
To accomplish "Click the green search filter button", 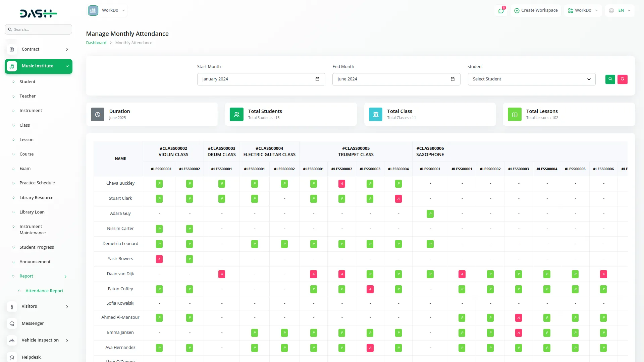I will pos(610,79).
